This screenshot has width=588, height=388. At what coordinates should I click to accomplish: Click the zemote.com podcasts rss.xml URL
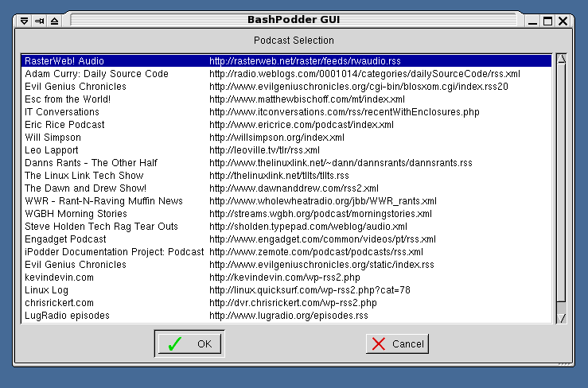316,252
